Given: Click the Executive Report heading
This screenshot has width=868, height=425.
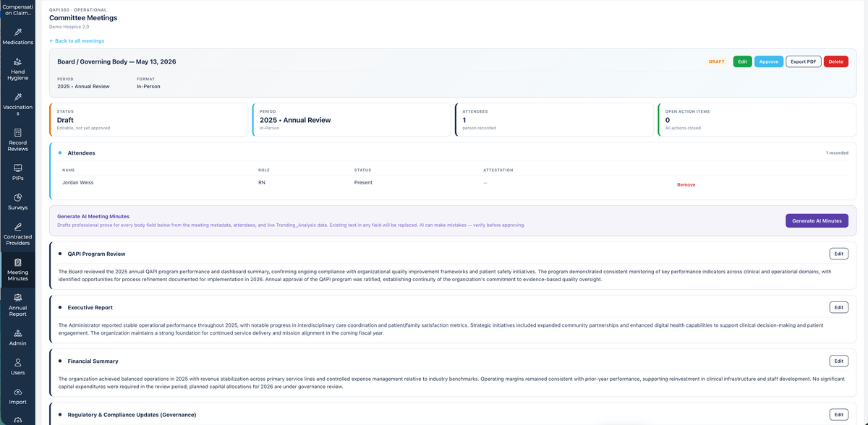Looking at the screenshot, I should [x=90, y=307].
